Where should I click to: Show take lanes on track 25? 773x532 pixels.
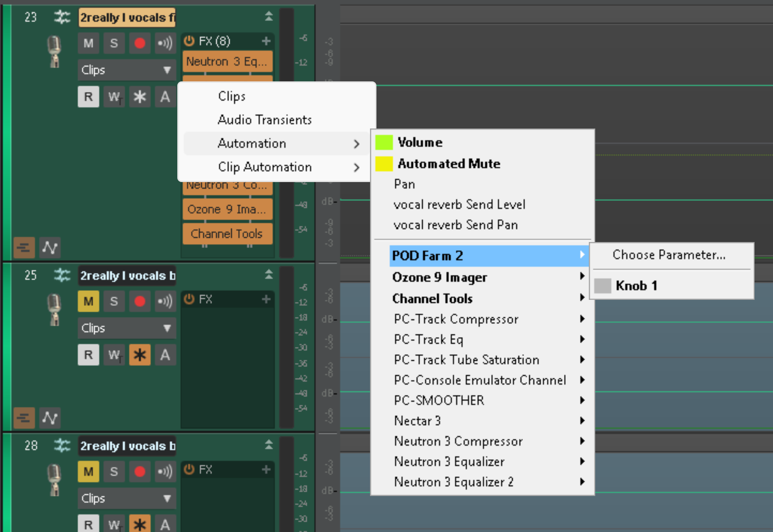point(24,418)
